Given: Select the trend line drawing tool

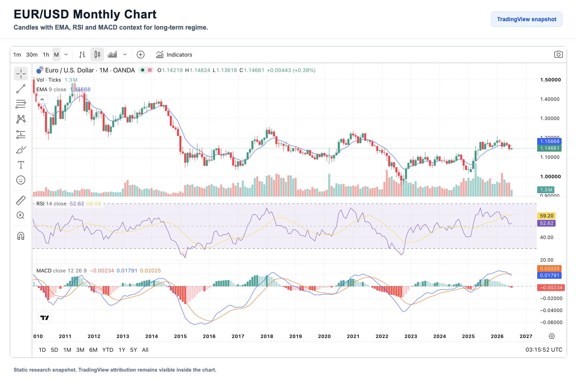Looking at the screenshot, I should pyautogui.click(x=21, y=89).
